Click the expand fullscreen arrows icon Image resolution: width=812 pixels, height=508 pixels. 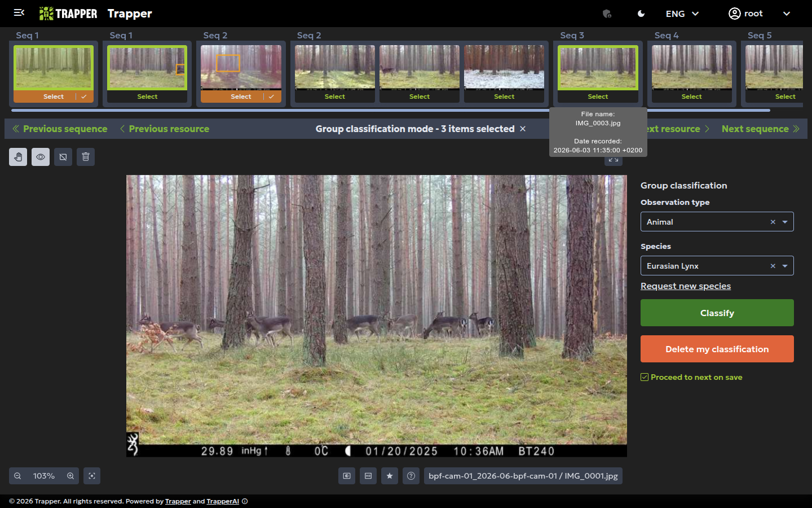614,160
